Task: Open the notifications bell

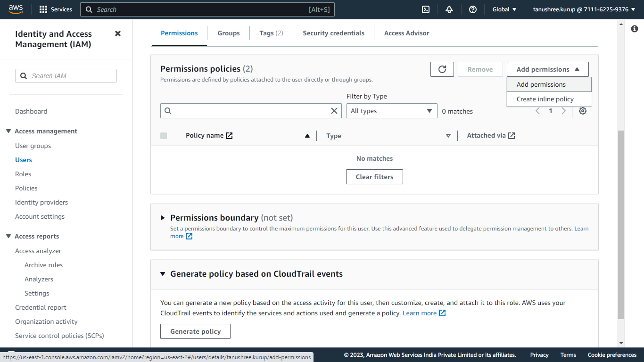Action: point(449,9)
